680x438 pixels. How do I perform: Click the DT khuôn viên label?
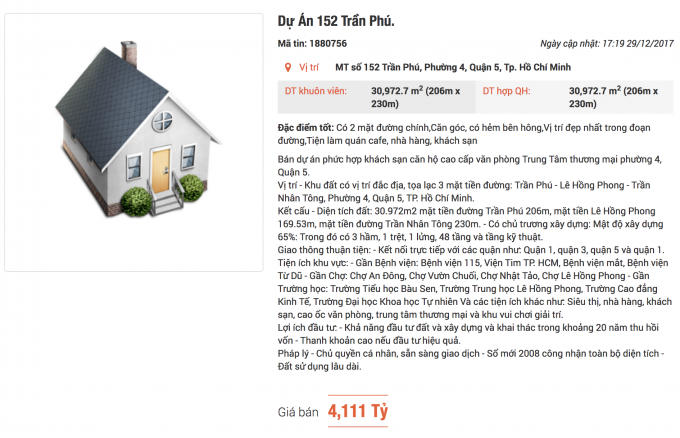click(x=316, y=91)
